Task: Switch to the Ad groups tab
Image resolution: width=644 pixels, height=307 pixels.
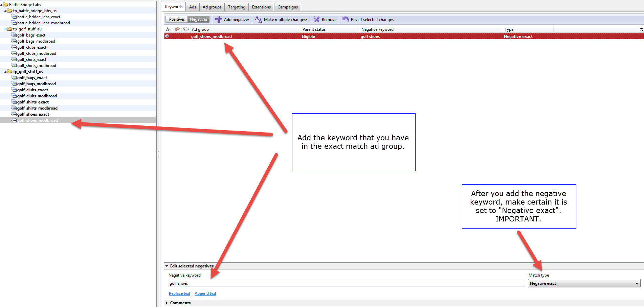Action: click(212, 7)
